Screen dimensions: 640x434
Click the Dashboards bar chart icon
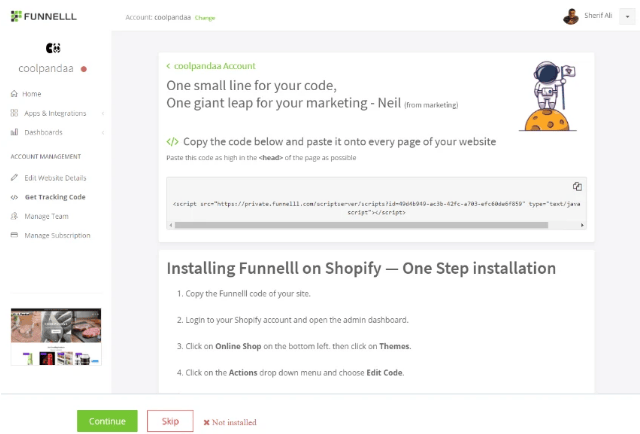tap(14, 132)
